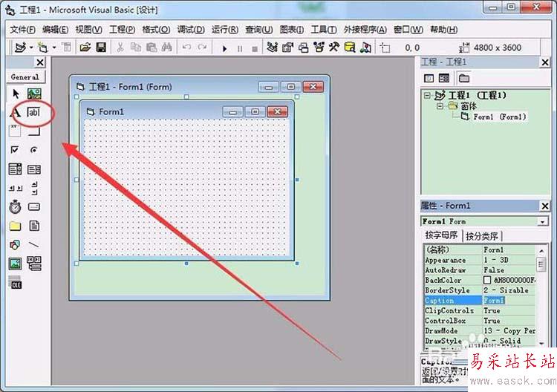Screen dimensions: 557x392
Task: Select the Timer control tool
Action: (x=15, y=206)
